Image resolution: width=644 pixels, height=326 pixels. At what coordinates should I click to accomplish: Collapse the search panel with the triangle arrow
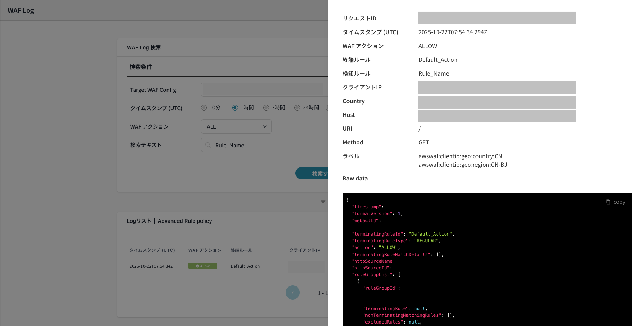(323, 202)
